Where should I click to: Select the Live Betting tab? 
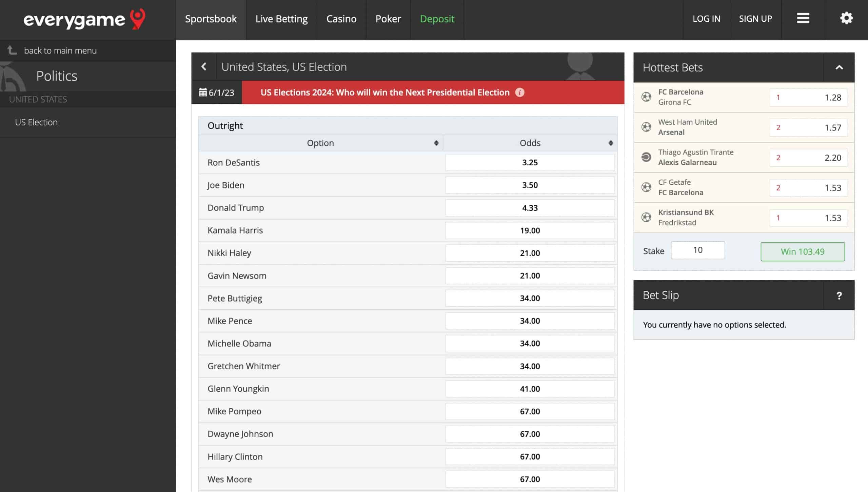[281, 18]
